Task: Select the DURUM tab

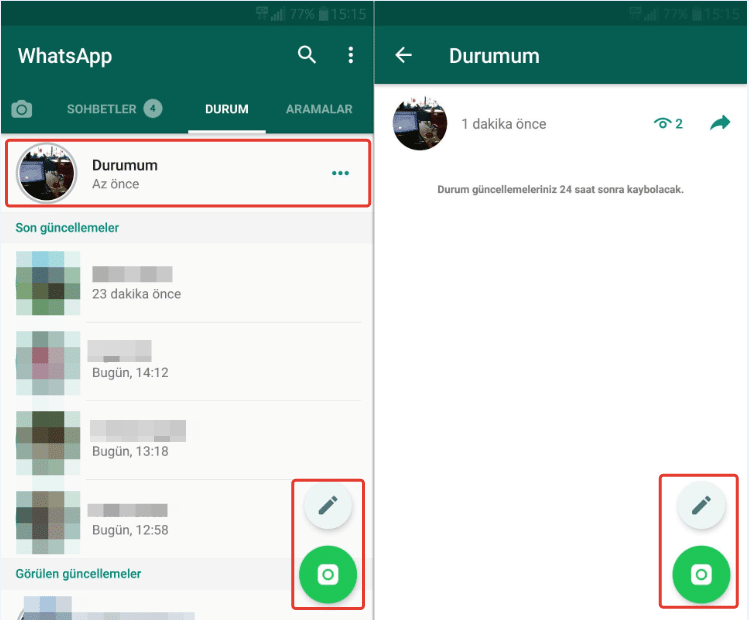Action: (226, 109)
